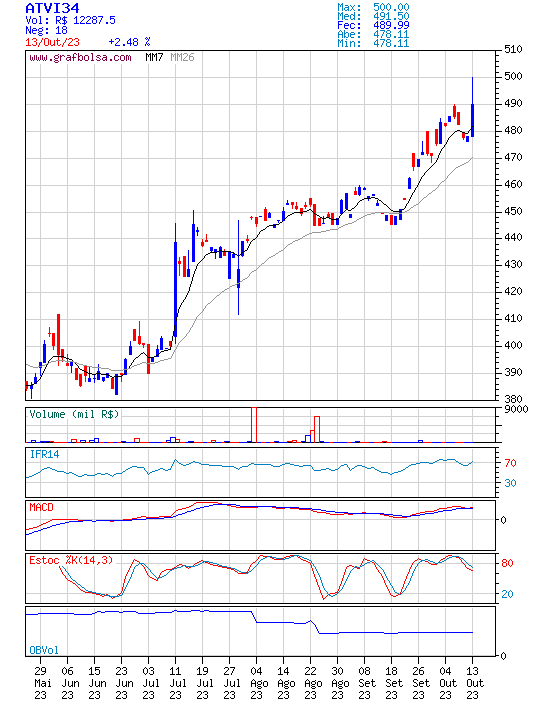
Task: Click the 13 Out 23 axis date
Action: point(475,683)
